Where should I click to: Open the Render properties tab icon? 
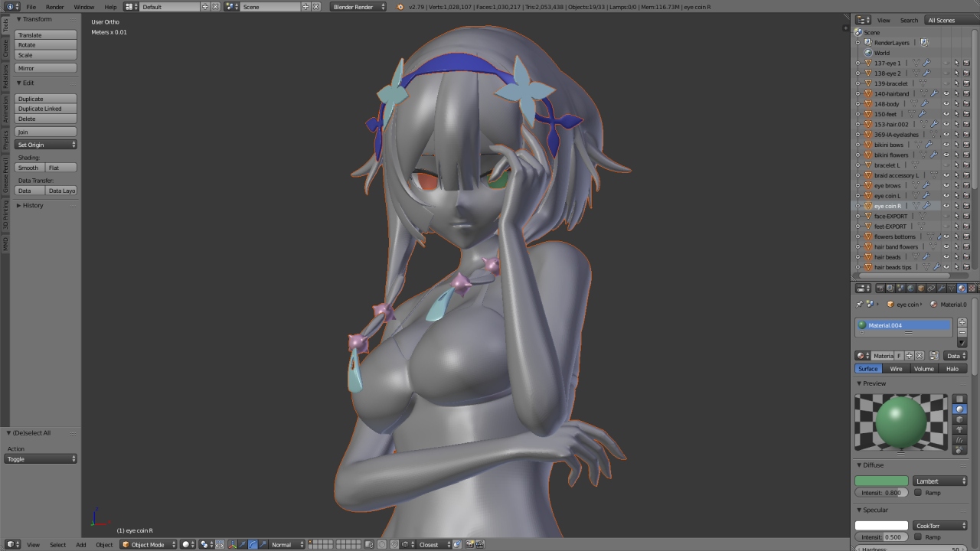[880, 289]
